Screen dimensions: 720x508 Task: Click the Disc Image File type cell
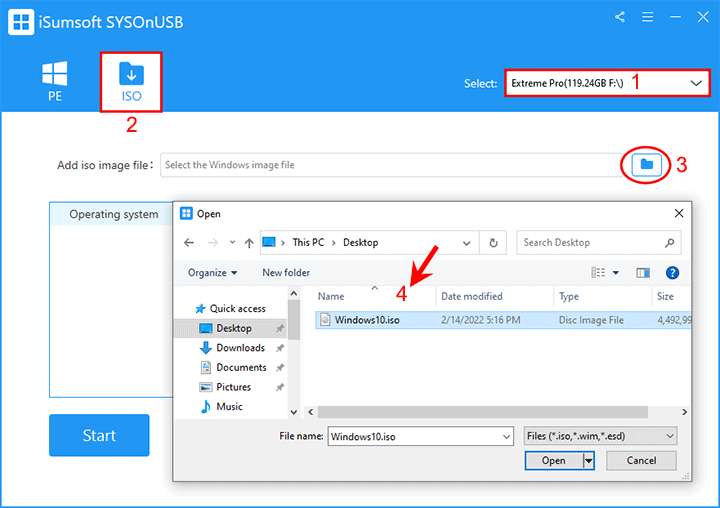point(591,320)
